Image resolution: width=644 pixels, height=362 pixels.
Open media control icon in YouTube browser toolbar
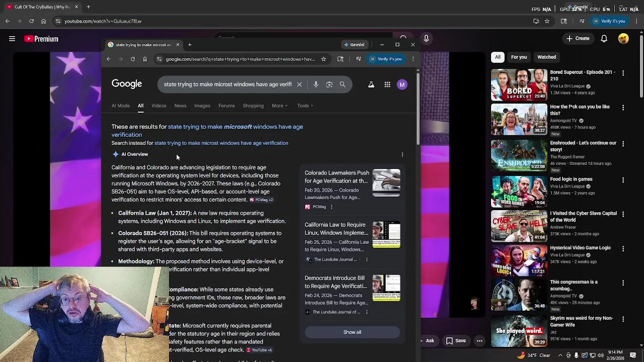(x=582, y=21)
